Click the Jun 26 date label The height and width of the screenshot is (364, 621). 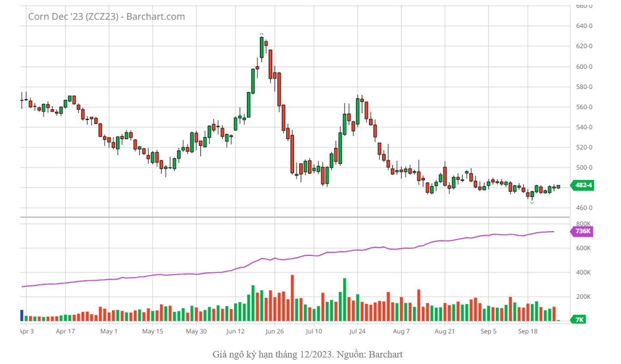coord(275,332)
